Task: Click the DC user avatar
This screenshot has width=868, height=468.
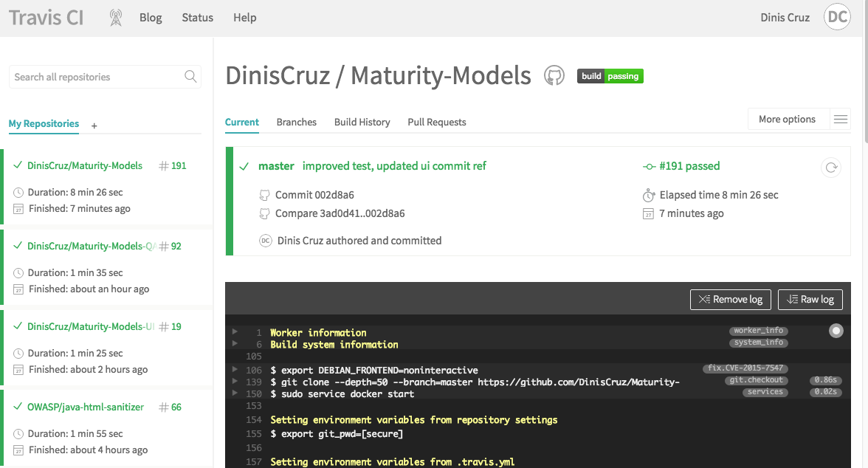Action: pyautogui.click(x=837, y=18)
